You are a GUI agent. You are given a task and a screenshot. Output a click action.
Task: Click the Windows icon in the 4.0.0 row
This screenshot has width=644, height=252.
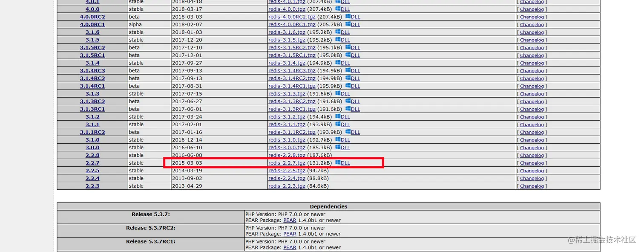[338, 9]
